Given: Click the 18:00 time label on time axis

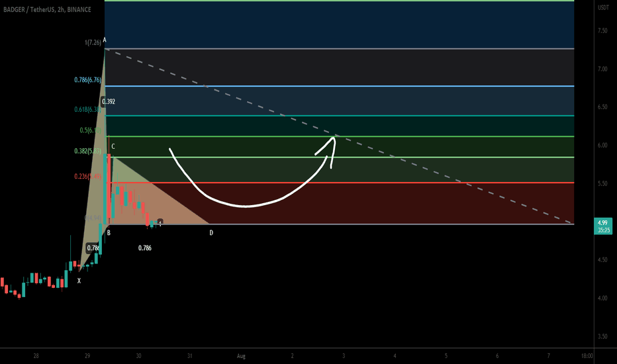Looking at the screenshot, I should [x=587, y=356].
